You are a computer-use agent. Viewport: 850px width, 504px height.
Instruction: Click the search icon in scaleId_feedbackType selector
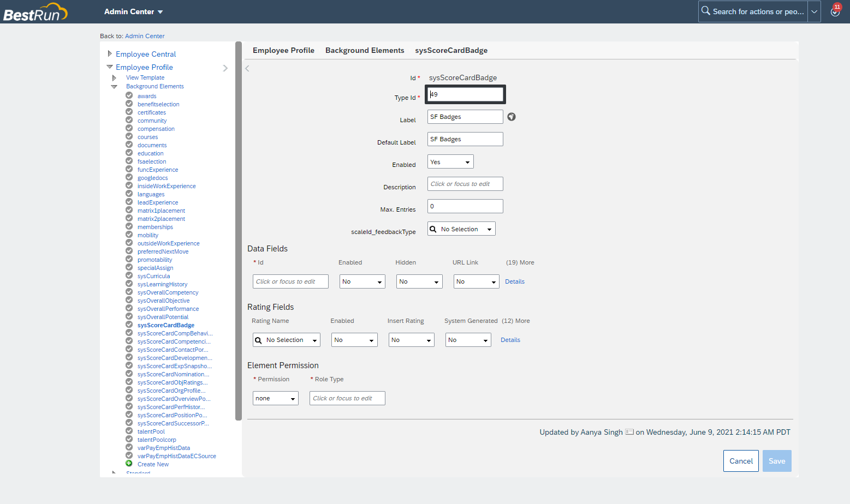pyautogui.click(x=433, y=229)
